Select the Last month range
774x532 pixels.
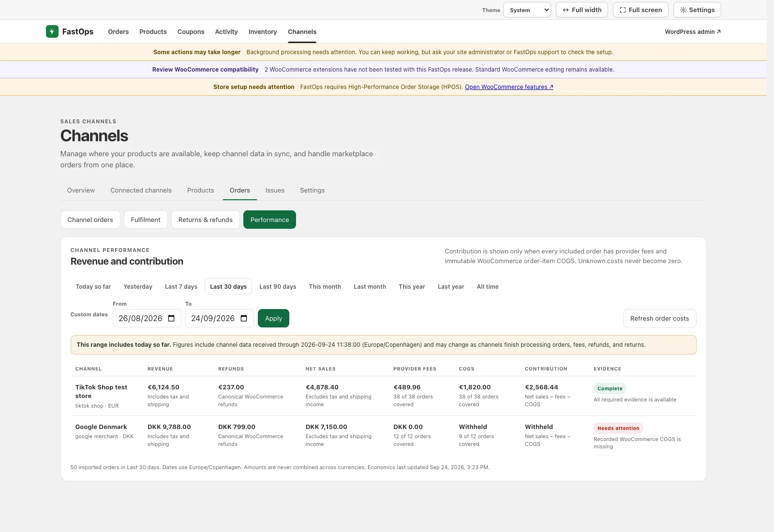[x=370, y=287]
